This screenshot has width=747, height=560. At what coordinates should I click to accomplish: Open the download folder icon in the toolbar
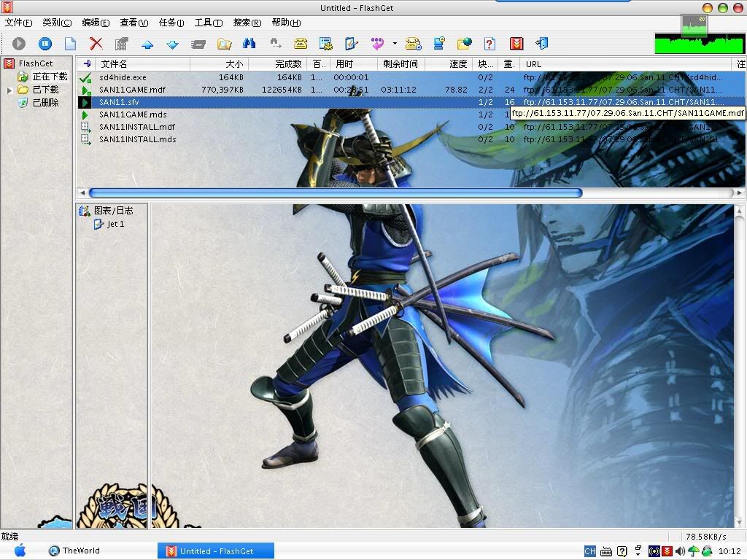[224, 44]
